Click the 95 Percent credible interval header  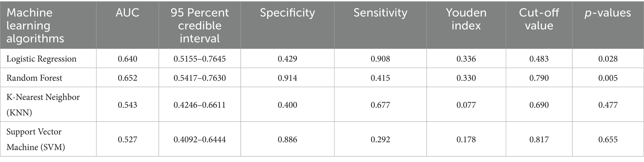pos(200,26)
